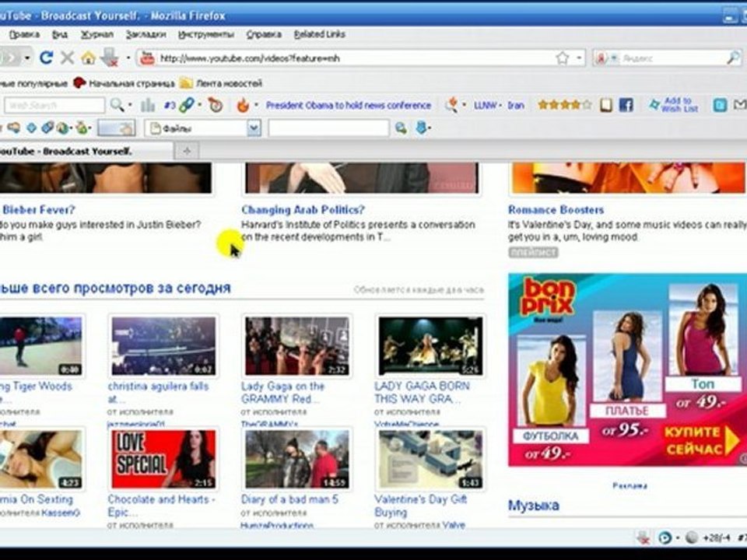Viewport: 747px width, 560px height.
Task: Rate page using the star rating
Action: pyautogui.click(x=565, y=105)
